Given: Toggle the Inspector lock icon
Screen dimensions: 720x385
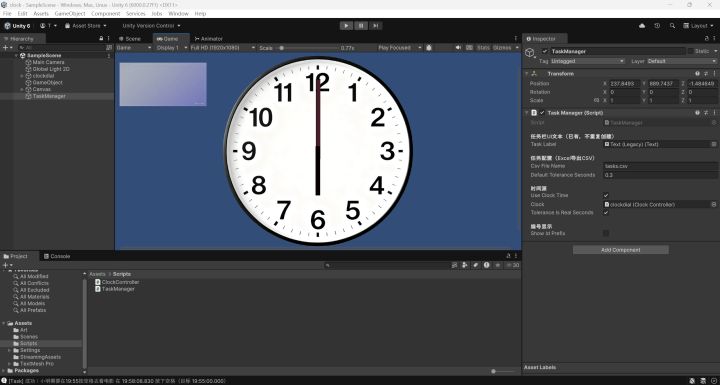Looking at the screenshot, I should point(707,39).
